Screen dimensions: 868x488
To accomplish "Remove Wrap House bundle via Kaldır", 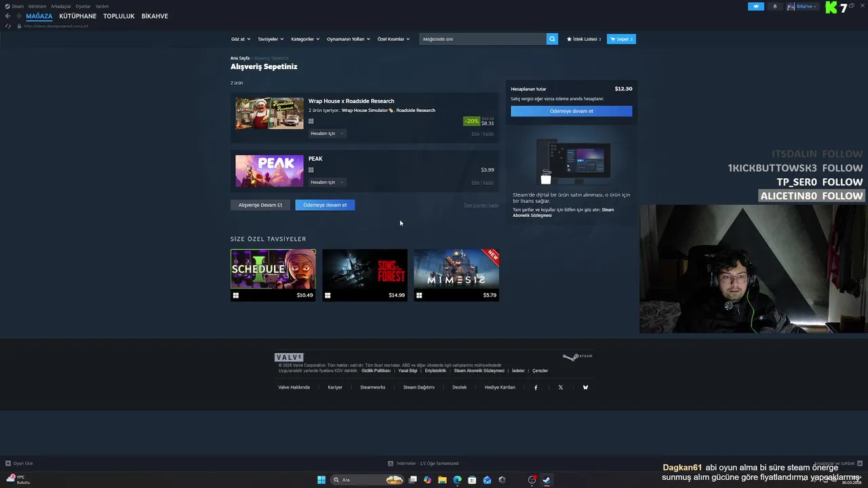I will 488,134.
